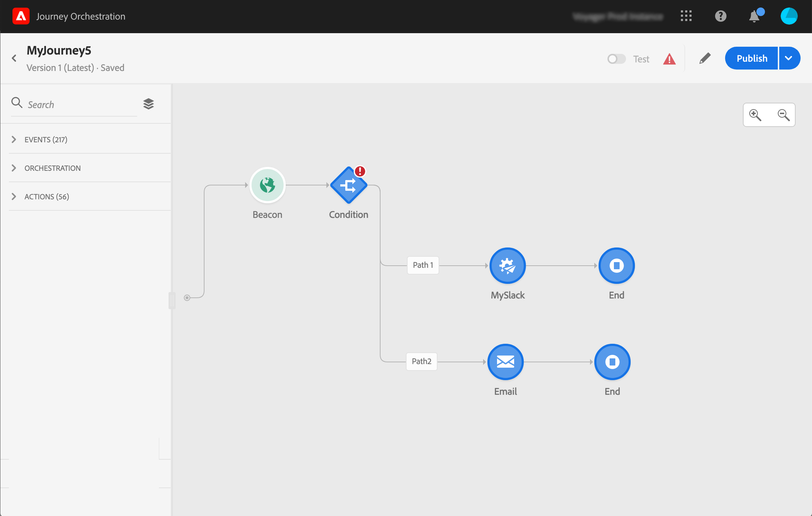Image resolution: width=812 pixels, height=516 pixels.
Task: Zoom out of the journey canvas
Action: tap(783, 115)
